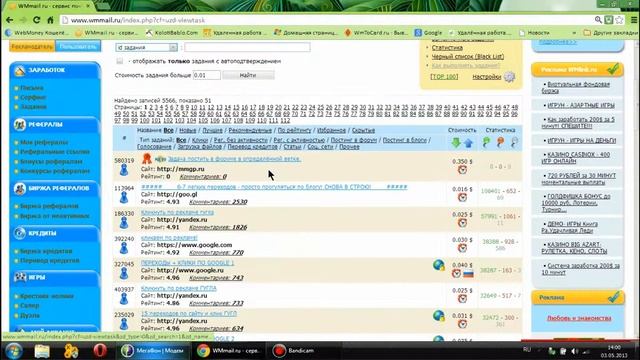Image resolution: width=640 pixels, height=360 pixels.
Task: Bookmark this page with the star icon
Action: (619, 20)
